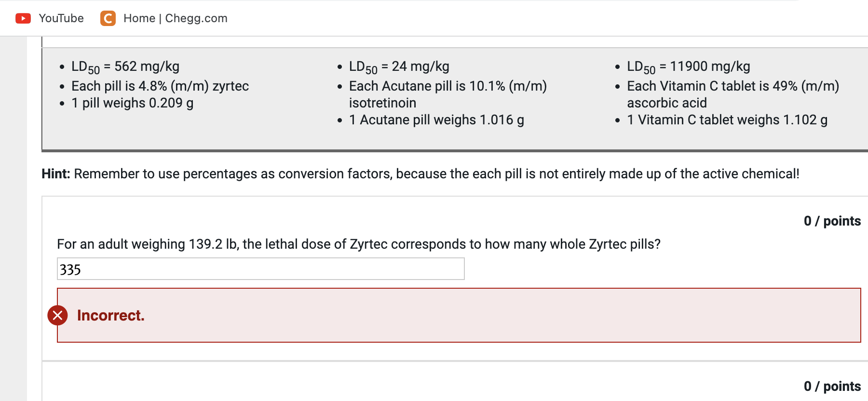Screen dimensions: 868x401
Task: Click the bottom 0 / points score label
Action: click(832, 387)
